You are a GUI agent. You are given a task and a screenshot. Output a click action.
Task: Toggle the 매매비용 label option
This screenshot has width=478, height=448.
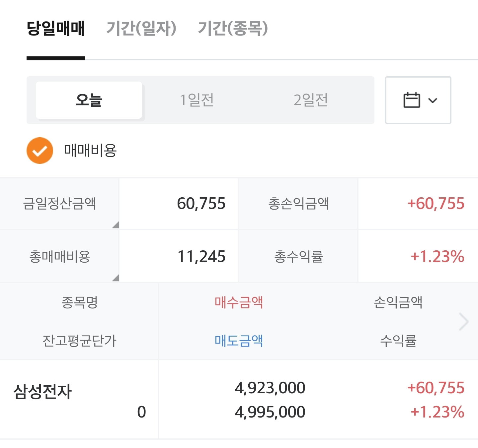(x=90, y=151)
